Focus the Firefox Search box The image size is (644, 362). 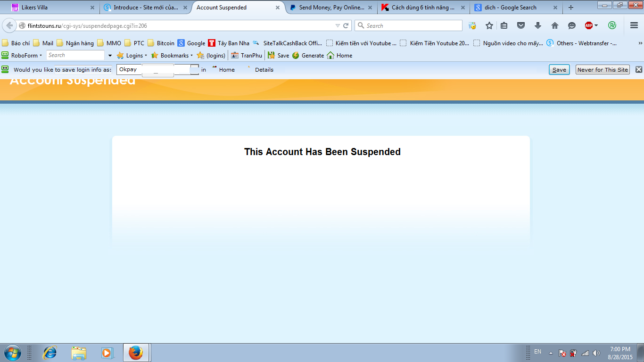point(408,25)
